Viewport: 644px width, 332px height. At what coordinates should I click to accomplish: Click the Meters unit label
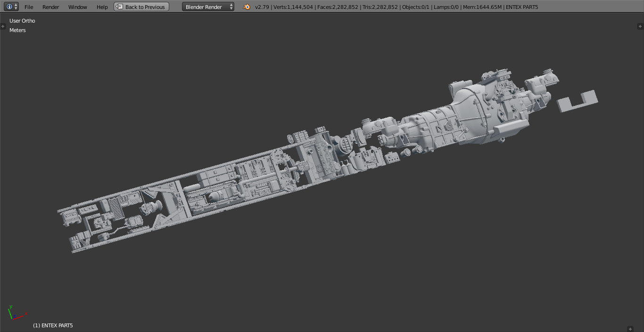17,30
